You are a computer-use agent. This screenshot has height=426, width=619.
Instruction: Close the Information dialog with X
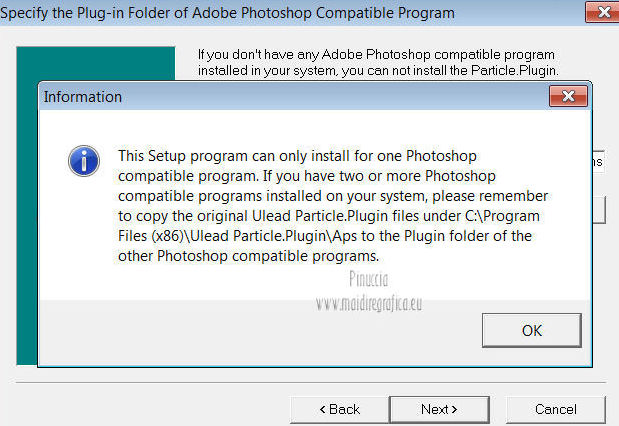566,97
